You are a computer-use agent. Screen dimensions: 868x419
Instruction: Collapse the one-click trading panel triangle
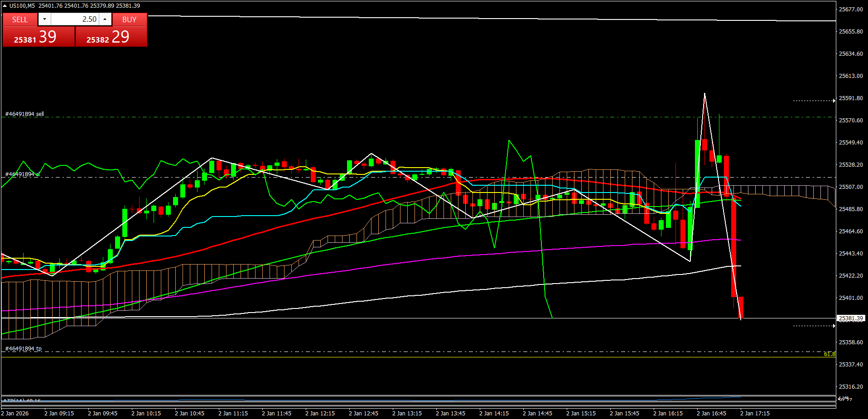pos(5,6)
